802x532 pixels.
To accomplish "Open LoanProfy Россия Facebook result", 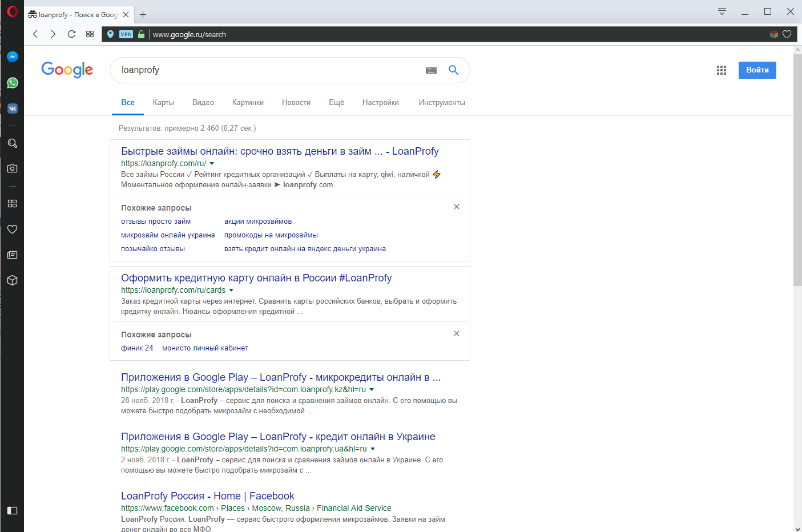I will [x=208, y=496].
